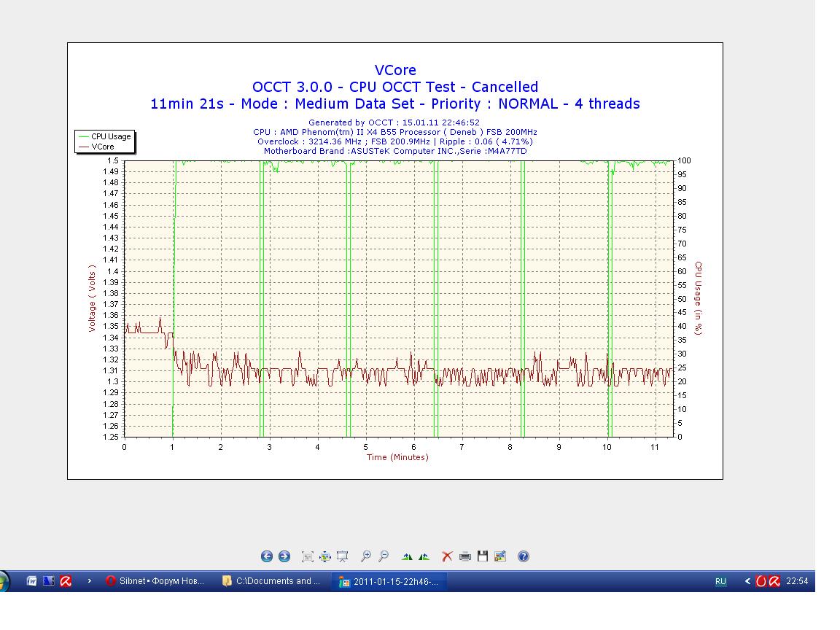Screen dimensions: 840x630
Task: Click the Avira icon in system tray
Action: [774, 581]
